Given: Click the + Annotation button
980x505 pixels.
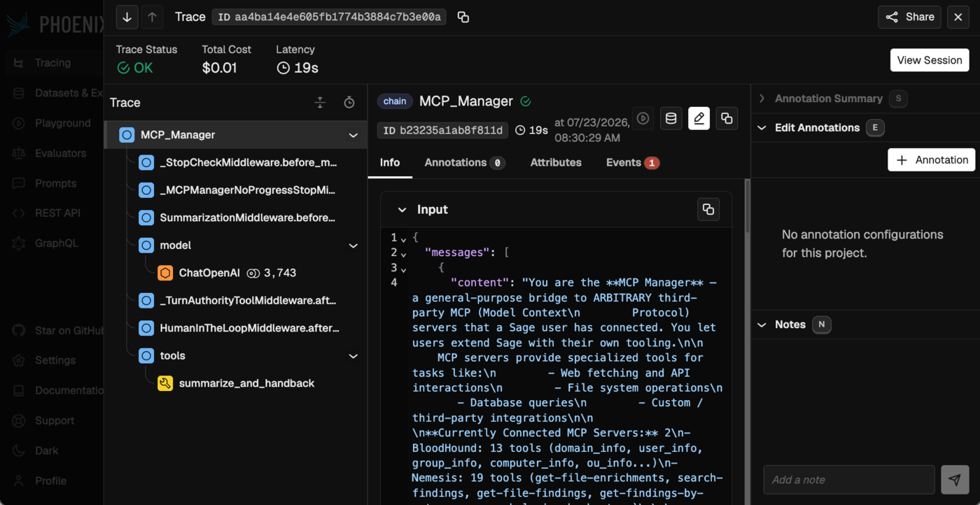Looking at the screenshot, I should (932, 159).
